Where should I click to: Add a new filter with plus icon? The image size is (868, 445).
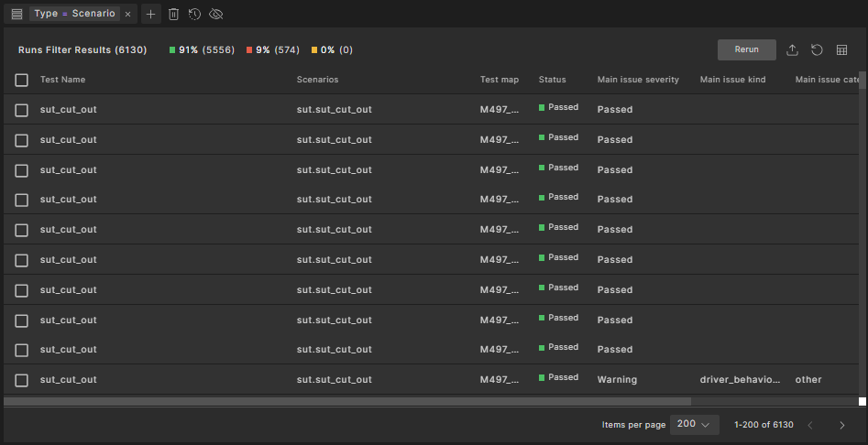(151, 14)
